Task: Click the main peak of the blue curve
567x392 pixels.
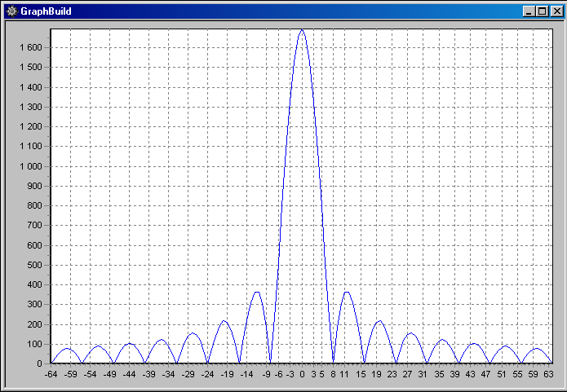Action: tap(302, 30)
